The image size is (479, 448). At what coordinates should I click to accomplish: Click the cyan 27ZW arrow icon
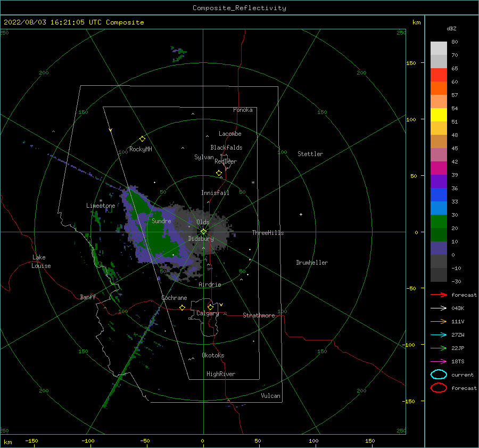[439, 335]
